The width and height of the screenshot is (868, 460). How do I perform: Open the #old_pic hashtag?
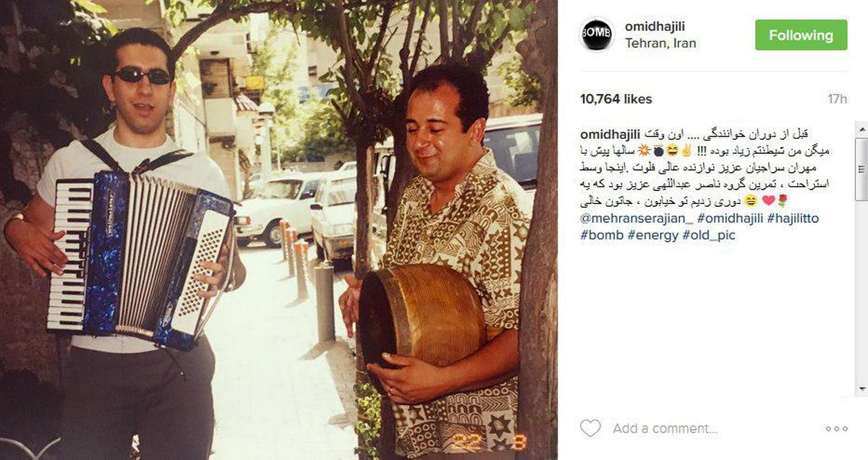pyautogui.click(x=708, y=235)
